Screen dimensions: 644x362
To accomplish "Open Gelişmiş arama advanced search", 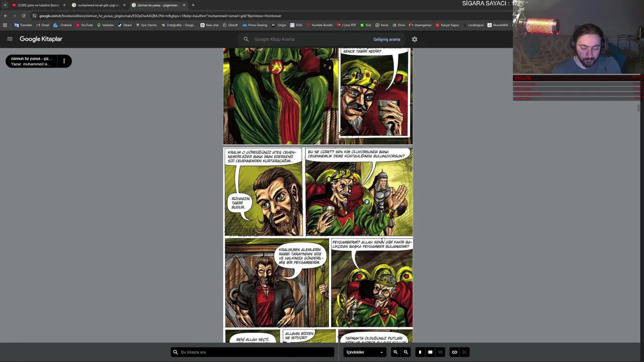I will (x=386, y=39).
